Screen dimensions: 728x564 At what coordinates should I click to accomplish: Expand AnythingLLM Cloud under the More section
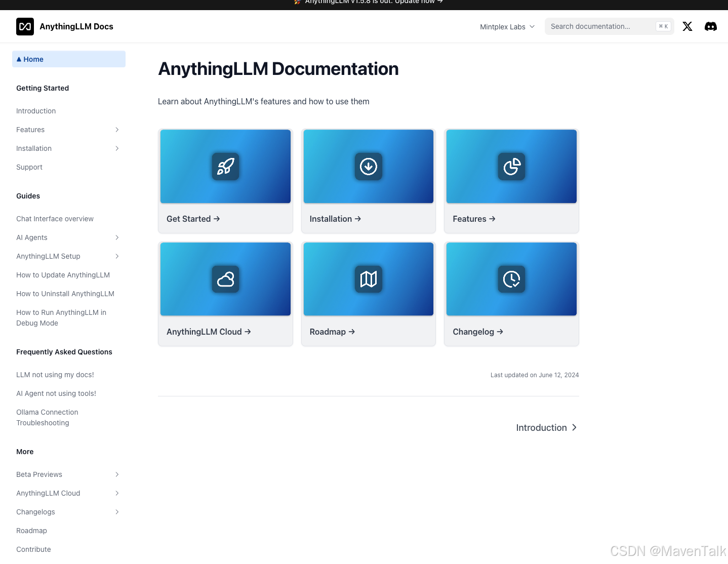(117, 493)
